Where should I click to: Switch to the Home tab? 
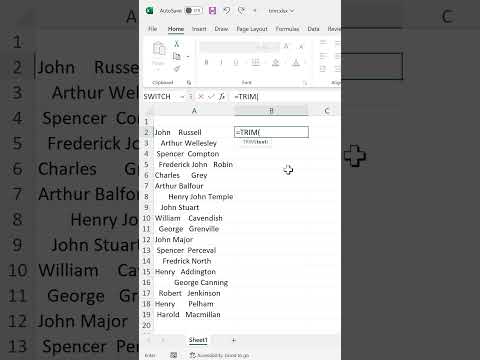(x=176, y=29)
